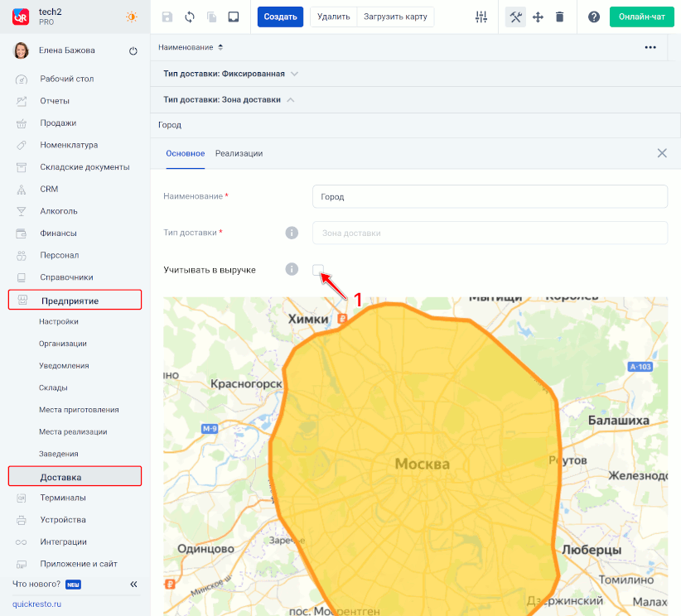The width and height of the screenshot is (681, 616).
Task: Open Терминалы in sidebar
Action: [63, 498]
